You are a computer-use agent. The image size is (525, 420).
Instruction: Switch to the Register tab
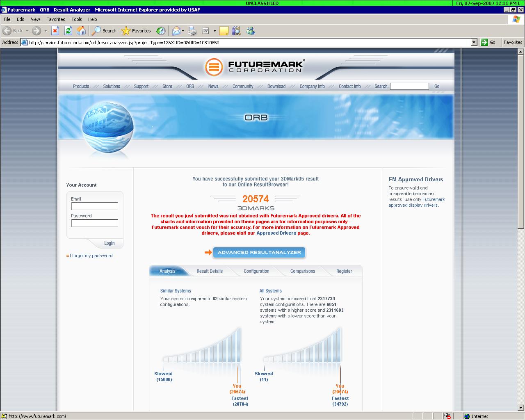[344, 271]
